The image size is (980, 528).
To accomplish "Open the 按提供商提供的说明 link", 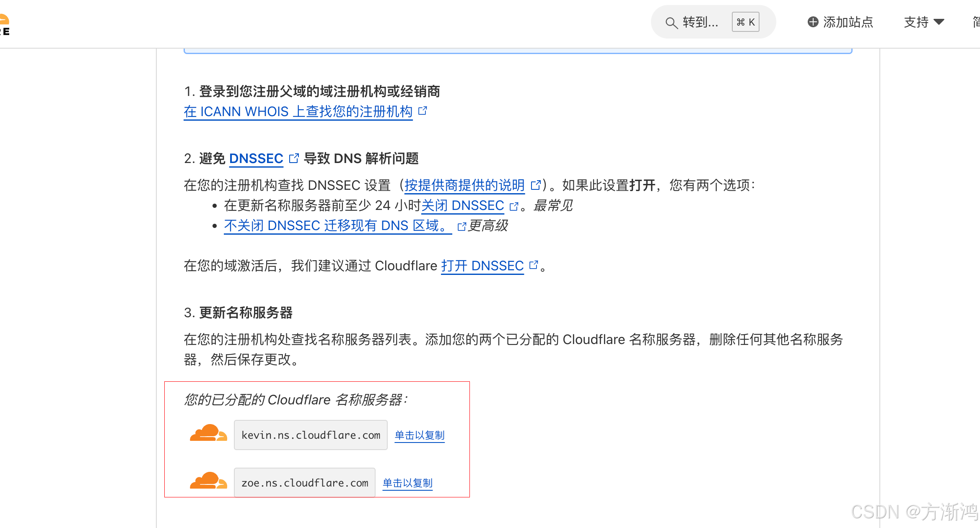I will click(x=464, y=185).
